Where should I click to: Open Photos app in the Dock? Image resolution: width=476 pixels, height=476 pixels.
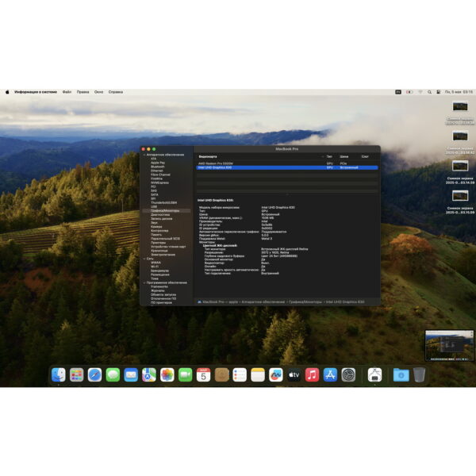coord(167,374)
